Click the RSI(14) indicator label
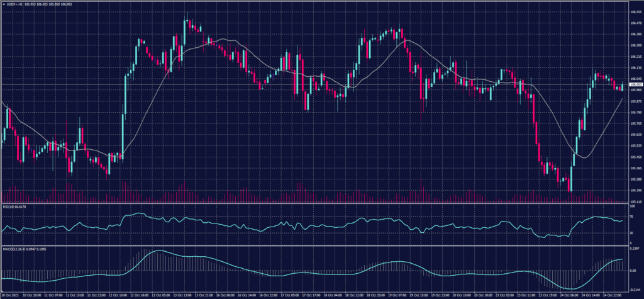Viewport: 644px width, 299px height. (9, 206)
